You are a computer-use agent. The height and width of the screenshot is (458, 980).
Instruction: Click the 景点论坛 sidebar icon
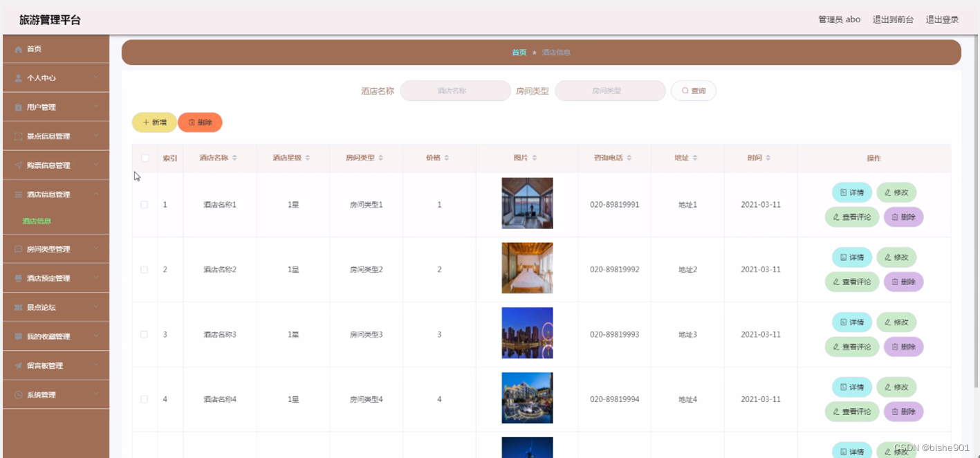(19, 307)
